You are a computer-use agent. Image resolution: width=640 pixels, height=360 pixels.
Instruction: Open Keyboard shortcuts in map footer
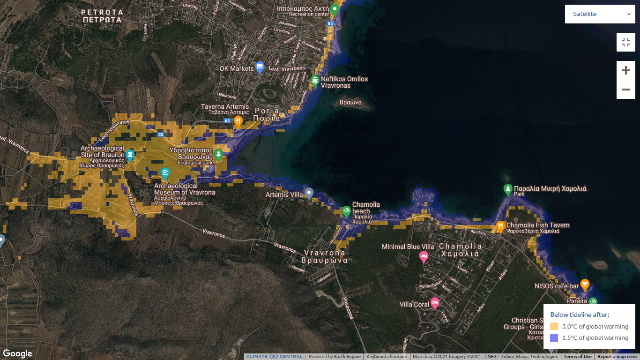pyautogui.click(x=387, y=357)
